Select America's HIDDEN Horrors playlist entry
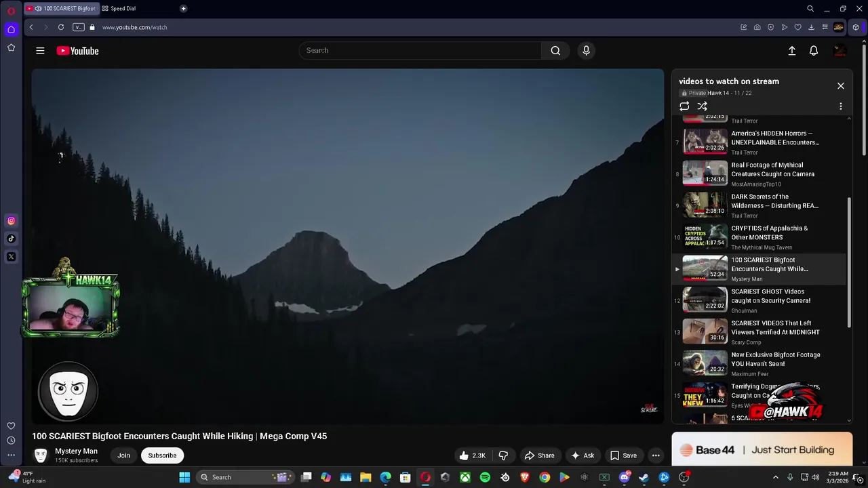Image resolution: width=868 pixels, height=488 pixels. tap(759, 142)
